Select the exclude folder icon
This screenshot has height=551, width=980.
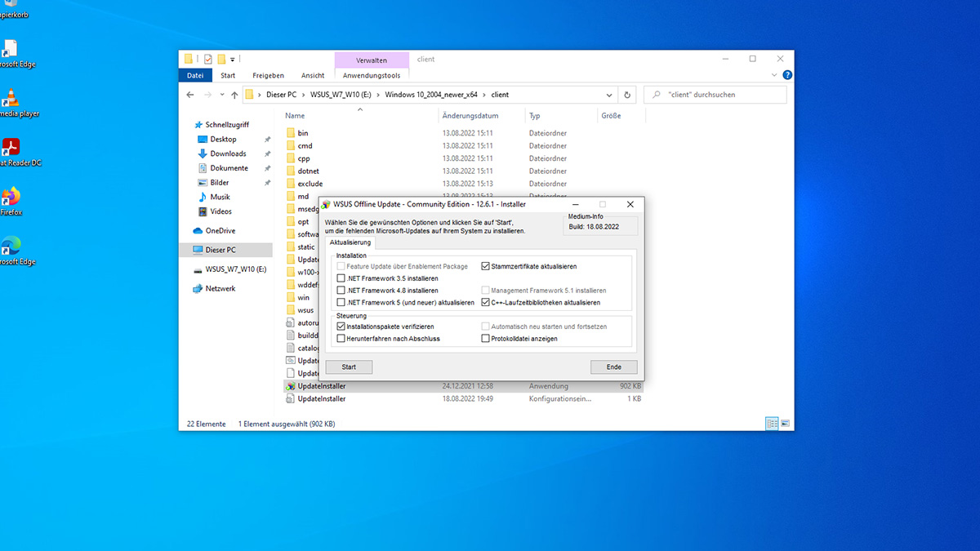tap(291, 184)
